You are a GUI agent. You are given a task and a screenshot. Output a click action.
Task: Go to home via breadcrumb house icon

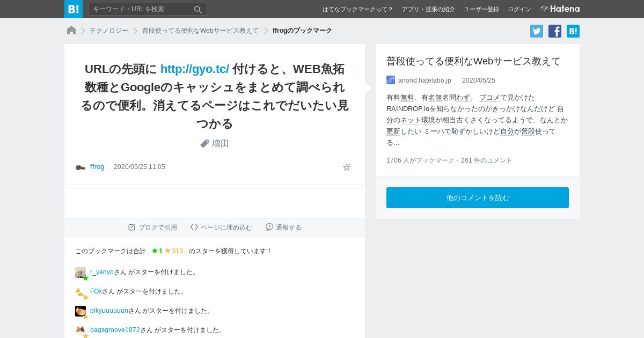[71, 31]
